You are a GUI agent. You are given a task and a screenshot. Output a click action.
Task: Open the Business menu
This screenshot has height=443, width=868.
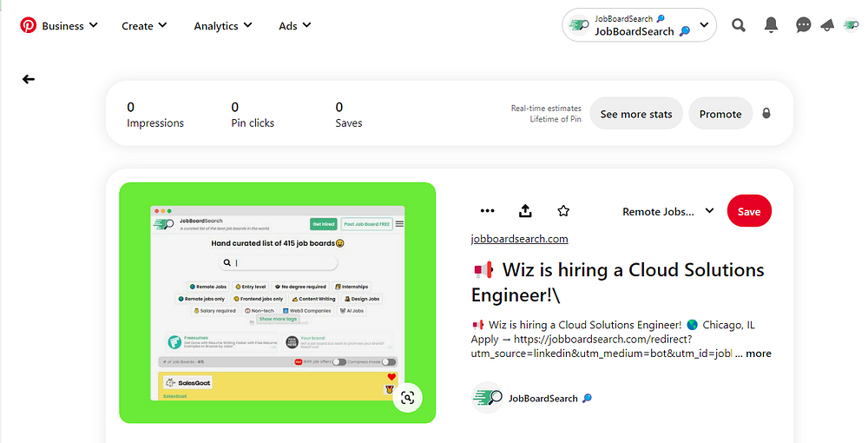[69, 25]
